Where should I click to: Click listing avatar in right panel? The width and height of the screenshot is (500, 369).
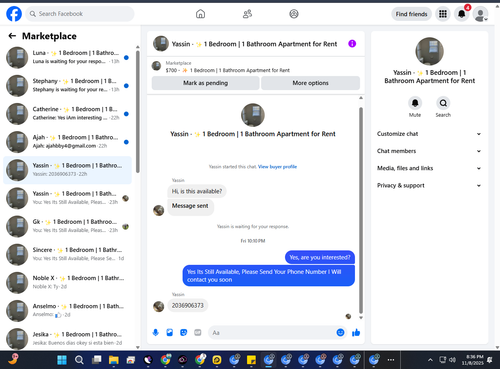click(x=429, y=51)
